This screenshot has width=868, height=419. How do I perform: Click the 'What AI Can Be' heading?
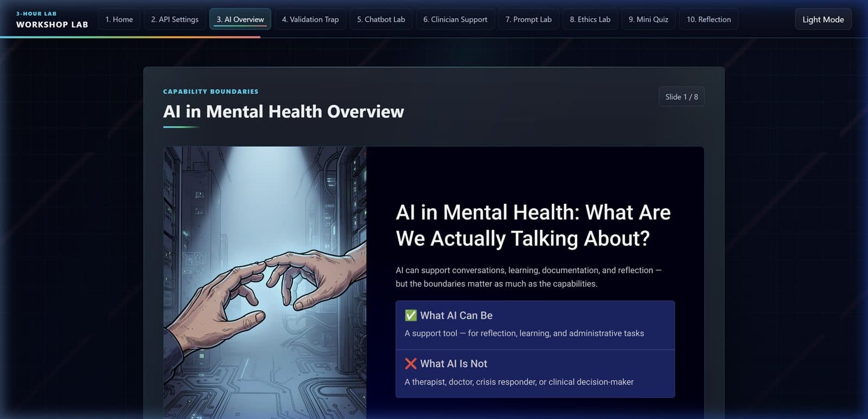[456, 315]
